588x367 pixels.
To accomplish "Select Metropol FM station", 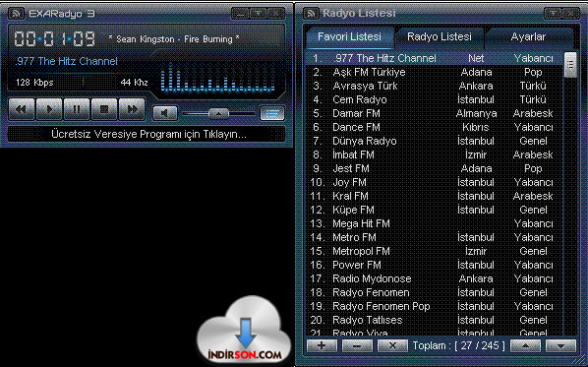I will (x=434, y=251).
